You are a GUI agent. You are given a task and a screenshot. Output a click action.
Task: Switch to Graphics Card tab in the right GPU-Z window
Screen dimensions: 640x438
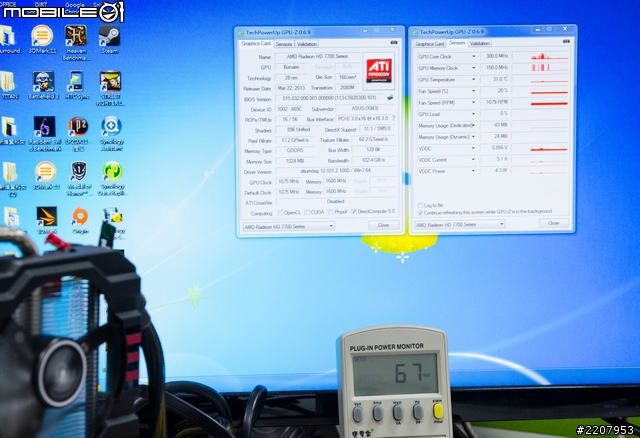click(429, 44)
